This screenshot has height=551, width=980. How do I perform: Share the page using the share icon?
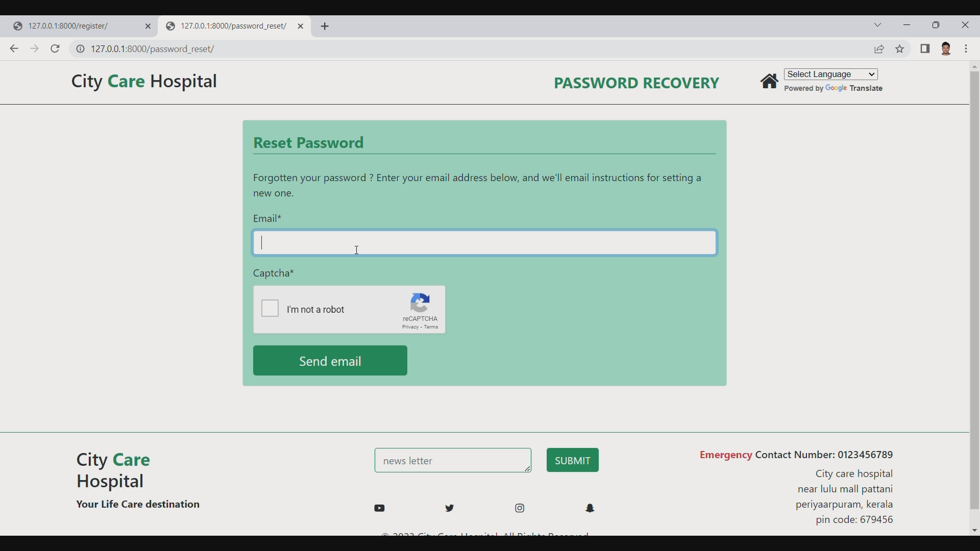click(880, 48)
